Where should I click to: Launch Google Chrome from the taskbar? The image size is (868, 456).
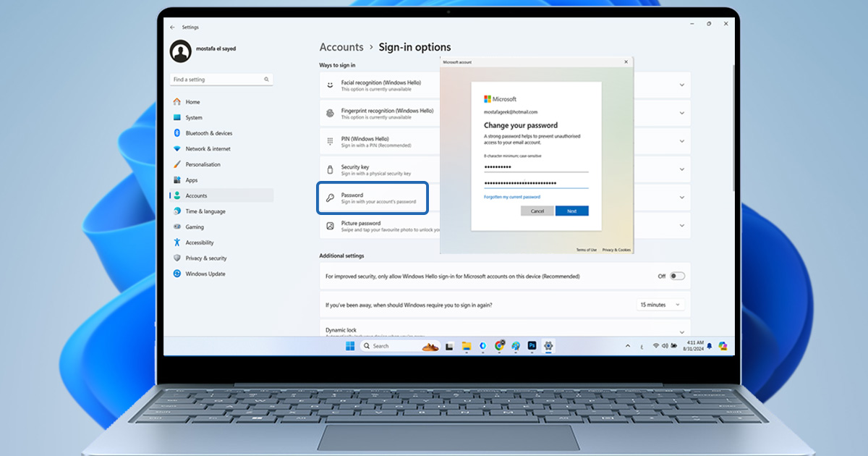point(499,346)
